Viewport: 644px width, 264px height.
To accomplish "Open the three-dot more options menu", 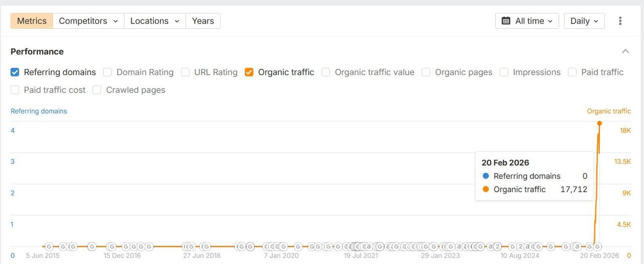I will 620,21.
